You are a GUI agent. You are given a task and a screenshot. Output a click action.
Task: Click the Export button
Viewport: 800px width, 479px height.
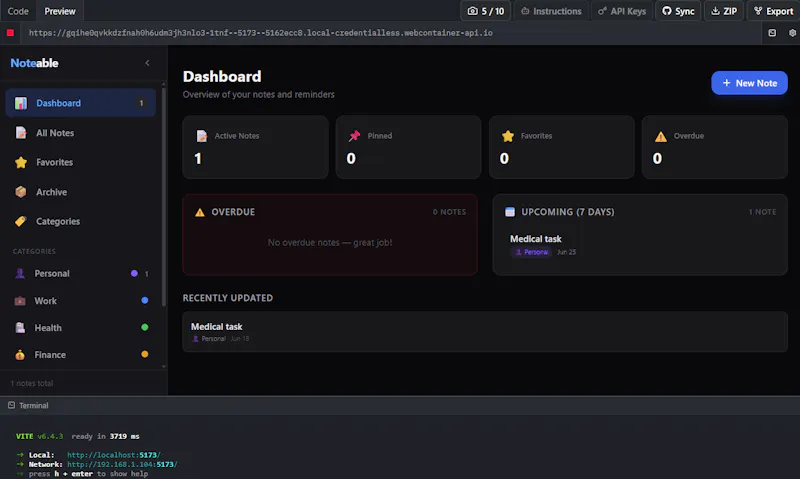tap(773, 11)
